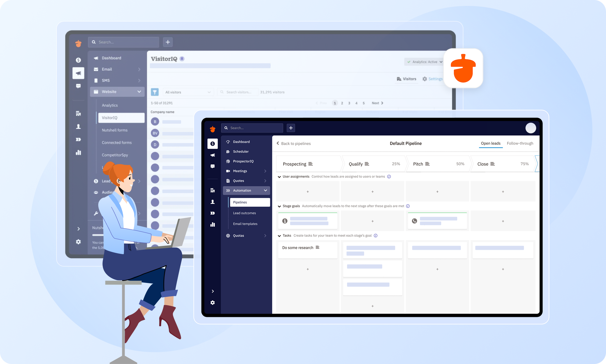The width and height of the screenshot is (606, 364).
Task: Collapse the Stage goals section
Action: pos(279,207)
